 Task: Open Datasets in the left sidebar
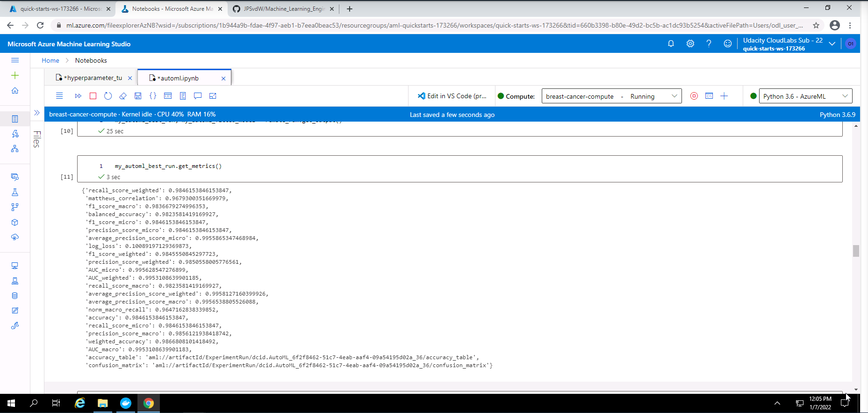pos(15,177)
